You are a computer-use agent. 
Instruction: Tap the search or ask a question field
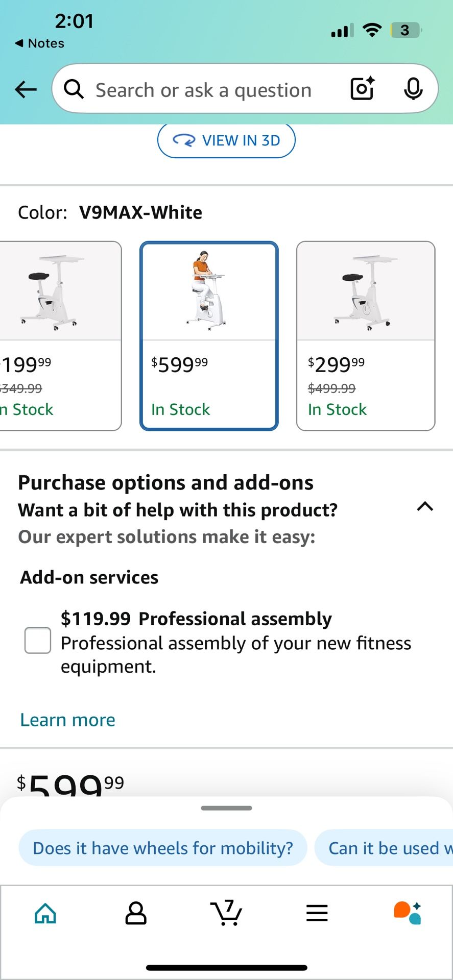pyautogui.click(x=204, y=89)
